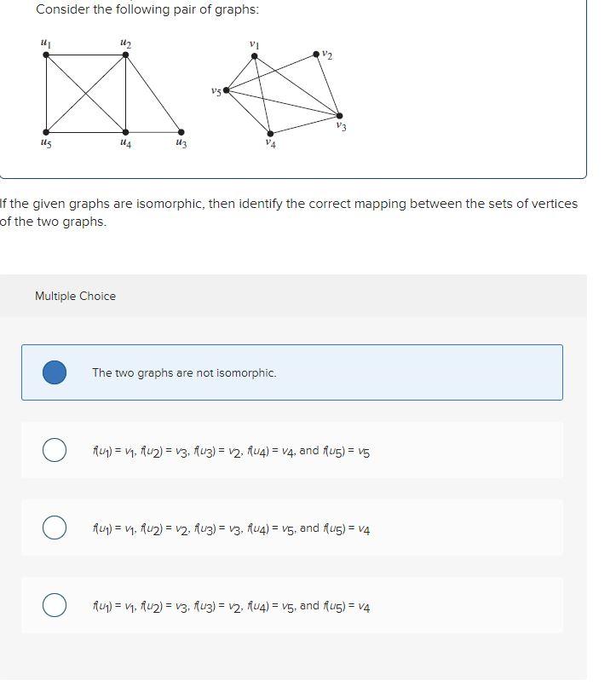The height and width of the screenshot is (698, 616).
Task: Click the answer text ending with f(u5) = v5
Action: [x=230, y=450]
